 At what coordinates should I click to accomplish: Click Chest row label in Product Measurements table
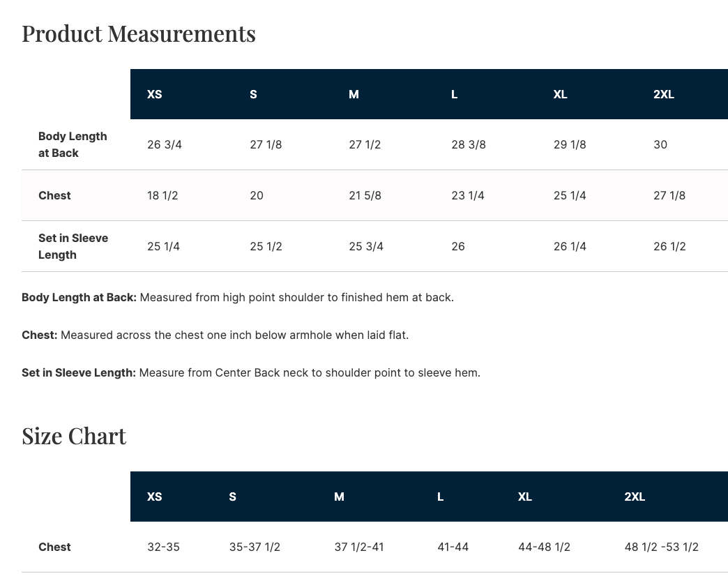pyautogui.click(x=54, y=195)
